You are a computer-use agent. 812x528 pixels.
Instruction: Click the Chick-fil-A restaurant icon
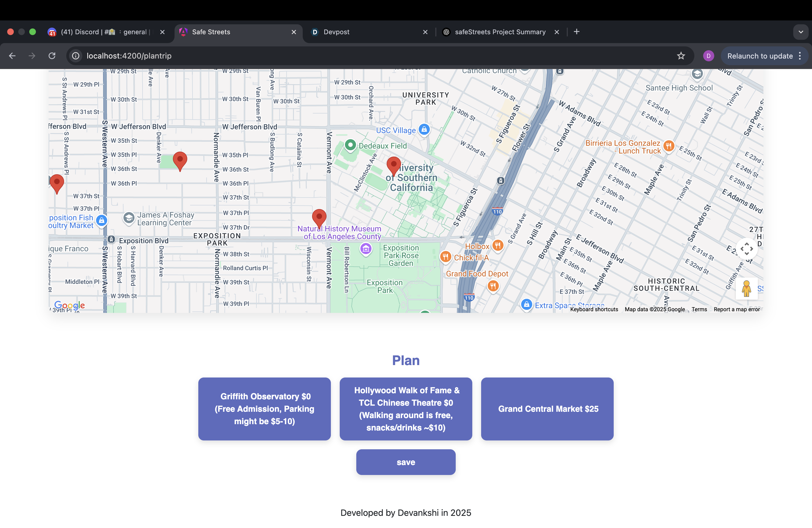[x=445, y=257]
